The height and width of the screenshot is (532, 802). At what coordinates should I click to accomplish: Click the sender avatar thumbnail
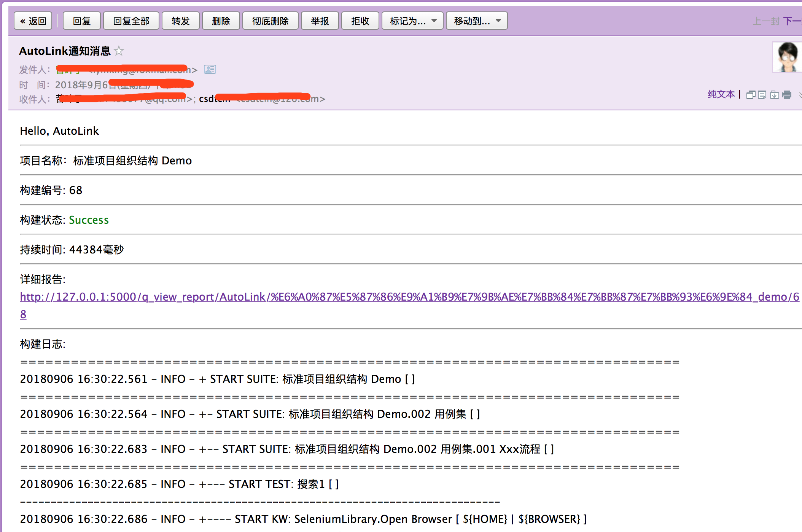pos(787,57)
